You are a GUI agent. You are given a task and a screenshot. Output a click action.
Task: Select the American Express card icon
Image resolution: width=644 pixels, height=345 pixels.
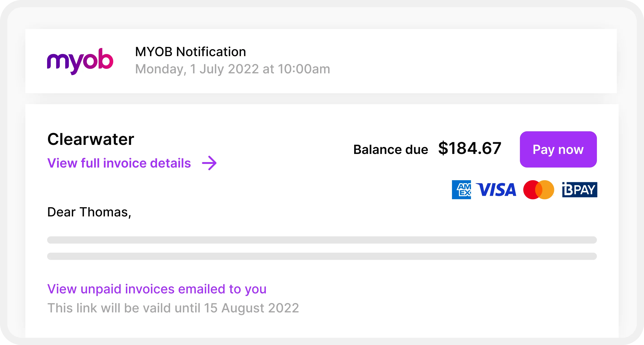click(x=461, y=190)
